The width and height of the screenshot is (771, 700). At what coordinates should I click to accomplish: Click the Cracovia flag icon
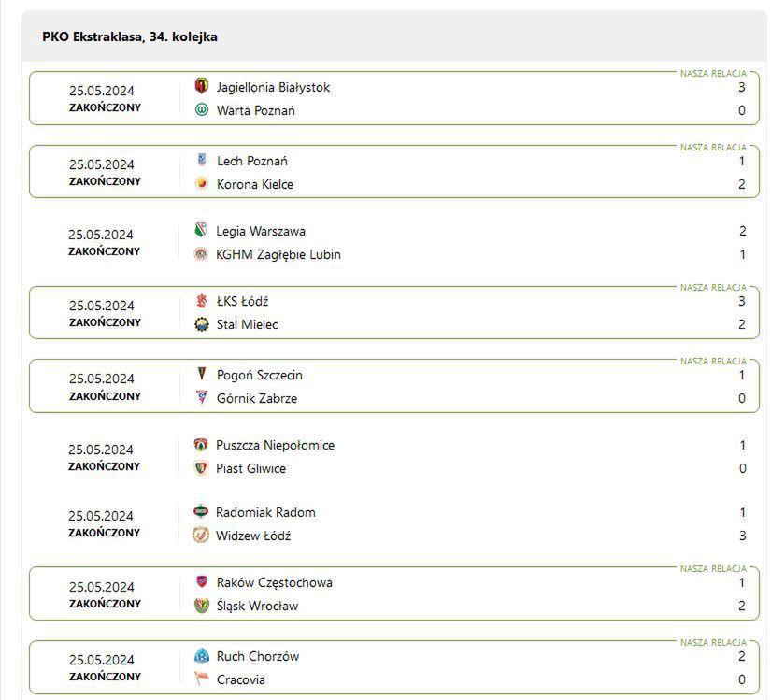(x=201, y=679)
